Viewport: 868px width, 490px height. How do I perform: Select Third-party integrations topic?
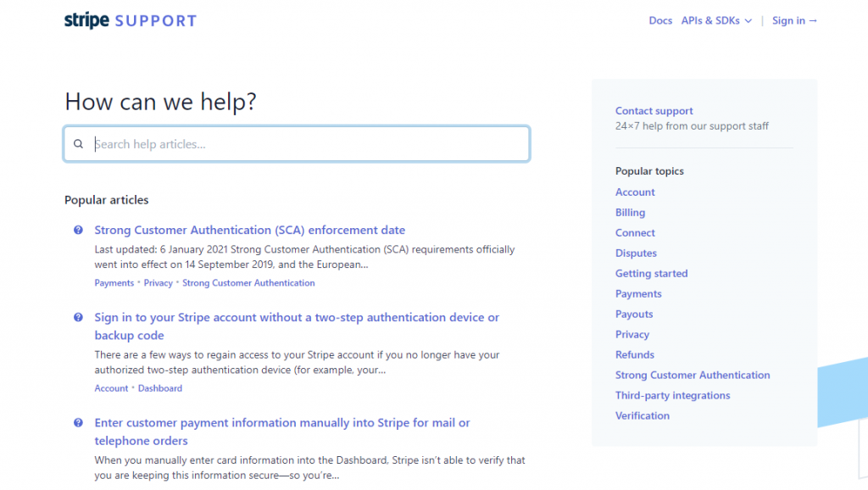[672, 395]
